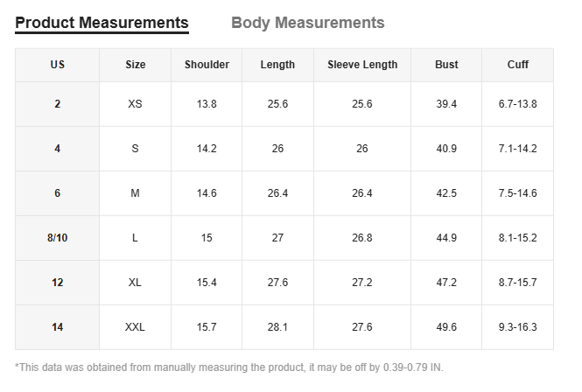Viewport: 582px width, 392px height.
Task: Click the 13.8 shoulder value
Action: pyautogui.click(x=207, y=104)
